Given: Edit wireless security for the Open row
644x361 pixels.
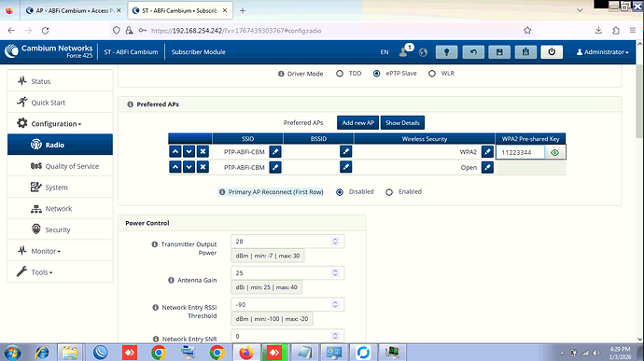Looking at the screenshot, I should (487, 167).
